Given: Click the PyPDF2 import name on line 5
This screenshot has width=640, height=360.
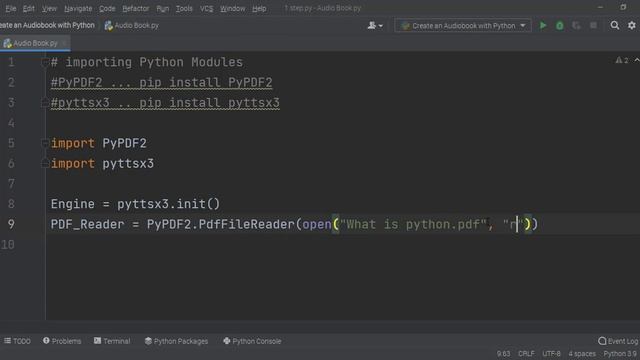Looking at the screenshot, I should click(124, 143).
